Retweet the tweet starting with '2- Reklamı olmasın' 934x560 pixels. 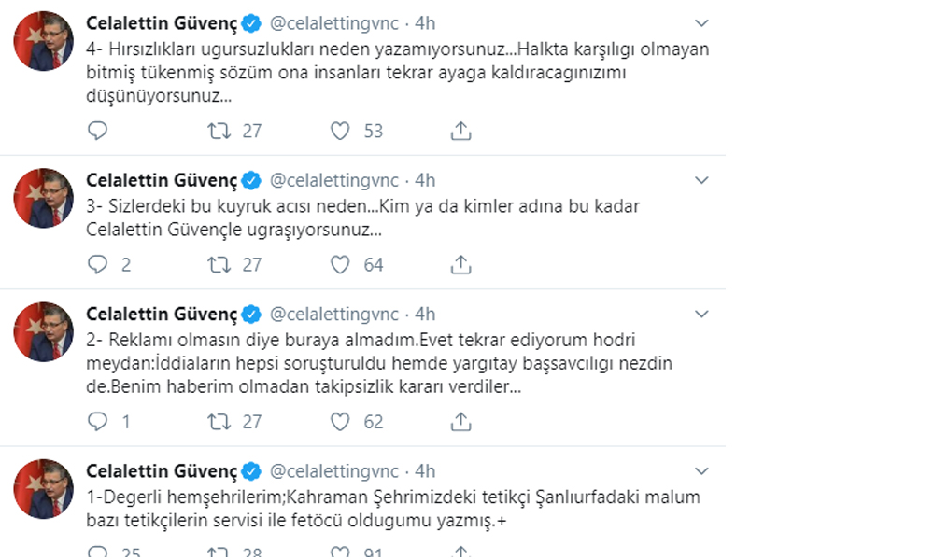coord(220,423)
